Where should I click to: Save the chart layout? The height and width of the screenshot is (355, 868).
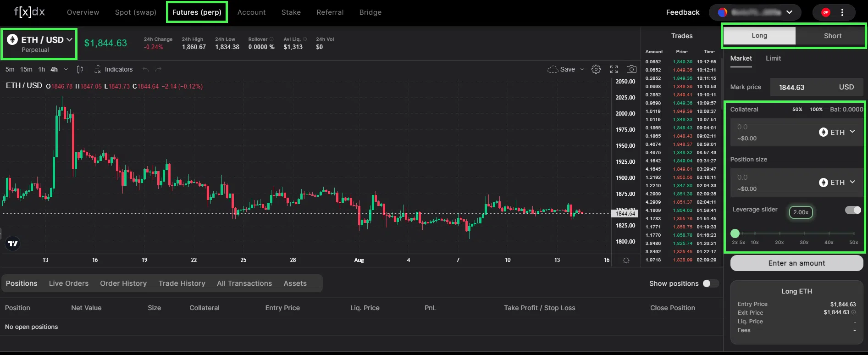pos(561,69)
